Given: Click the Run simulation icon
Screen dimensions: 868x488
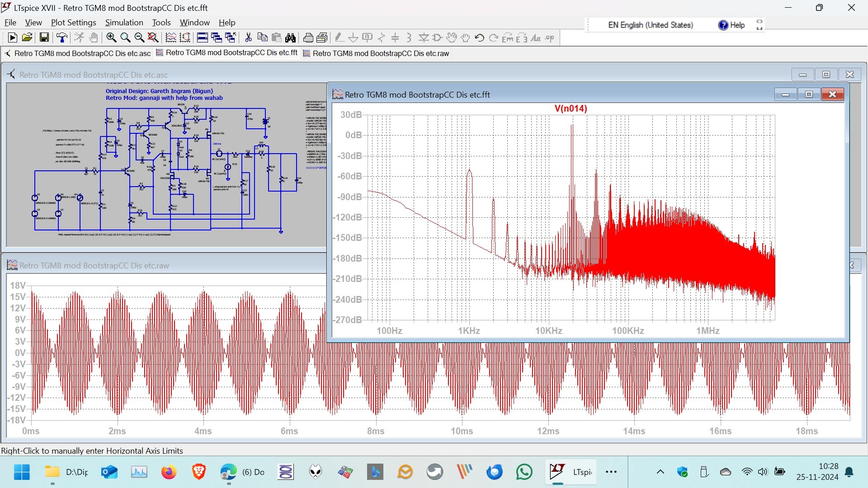Looking at the screenshot, I should (79, 38).
